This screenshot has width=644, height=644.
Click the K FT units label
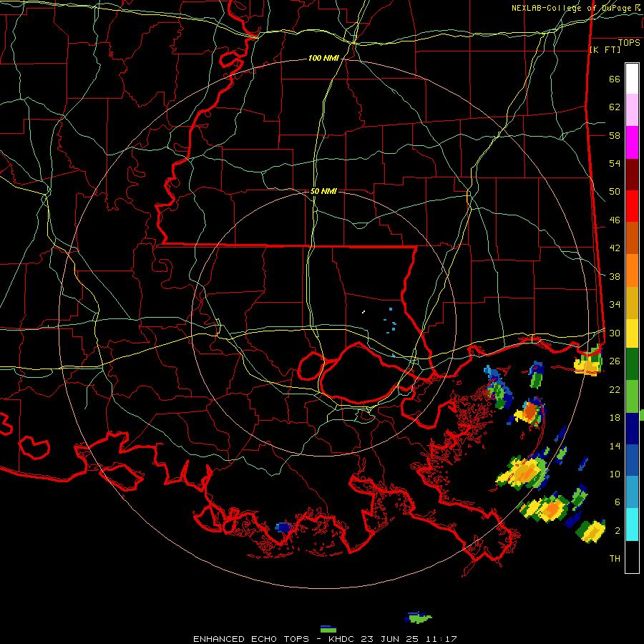pos(605,50)
